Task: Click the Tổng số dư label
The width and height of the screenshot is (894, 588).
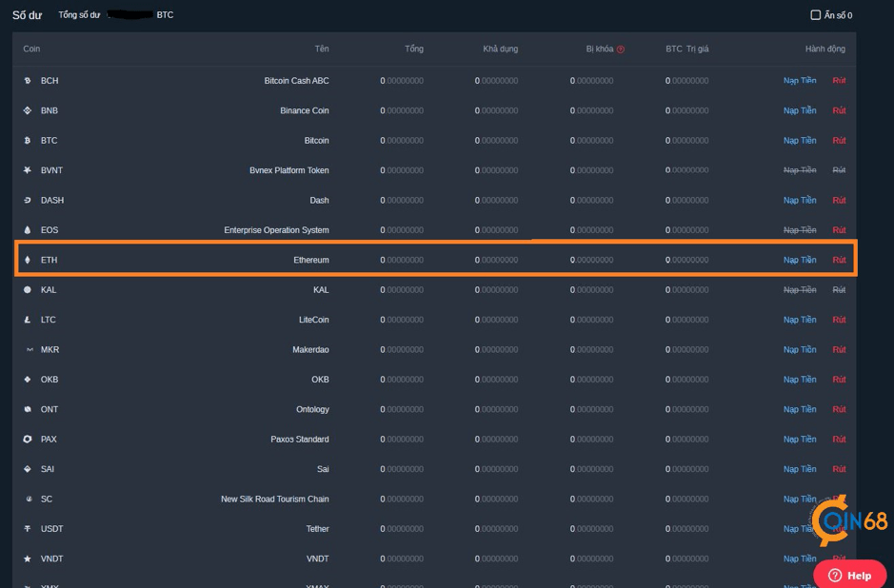Action: click(x=79, y=15)
